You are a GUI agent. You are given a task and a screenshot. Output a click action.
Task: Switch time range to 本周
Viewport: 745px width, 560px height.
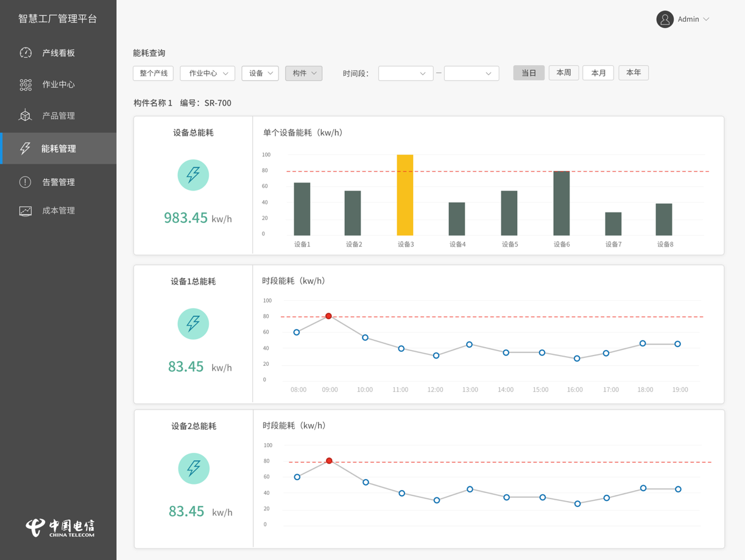563,73
